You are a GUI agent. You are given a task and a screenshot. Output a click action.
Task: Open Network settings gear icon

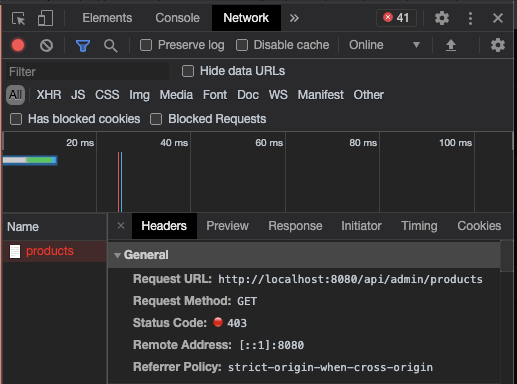[498, 45]
